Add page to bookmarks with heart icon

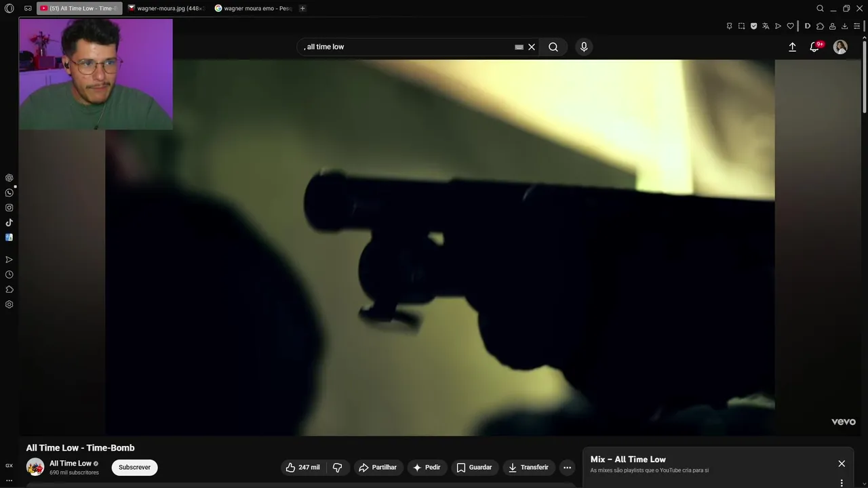(x=790, y=26)
